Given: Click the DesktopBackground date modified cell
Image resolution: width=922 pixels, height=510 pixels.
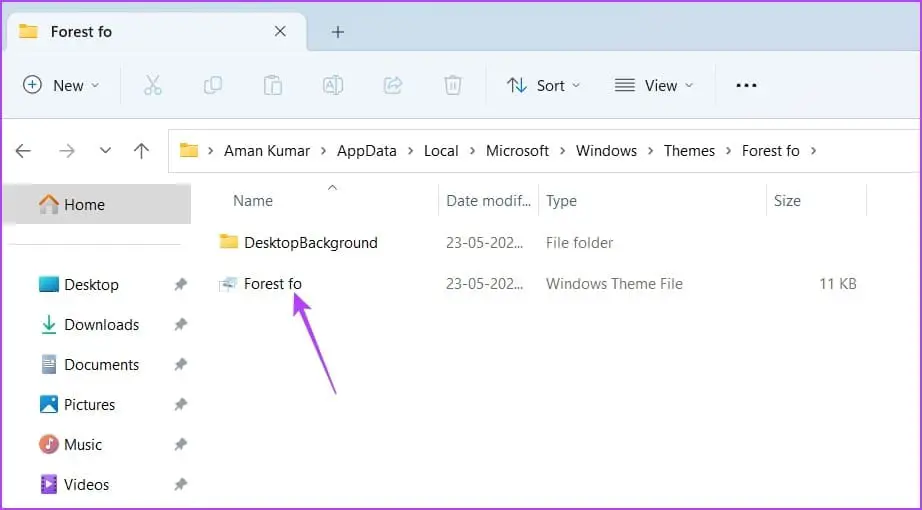Looking at the screenshot, I should pyautogui.click(x=485, y=242).
